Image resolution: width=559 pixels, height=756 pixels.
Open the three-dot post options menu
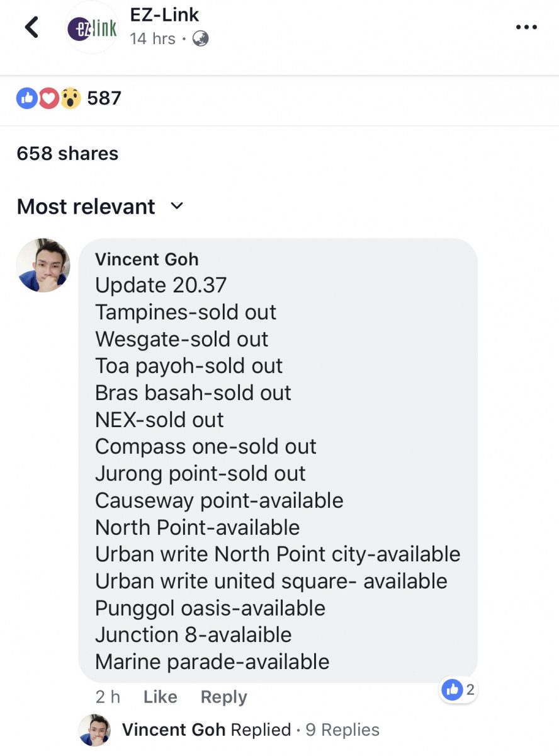tap(526, 27)
